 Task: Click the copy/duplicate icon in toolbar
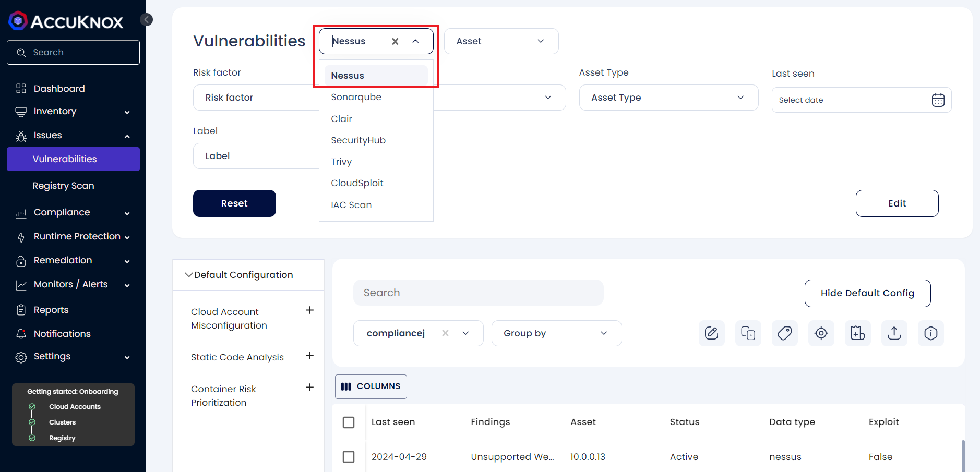pyautogui.click(x=748, y=333)
